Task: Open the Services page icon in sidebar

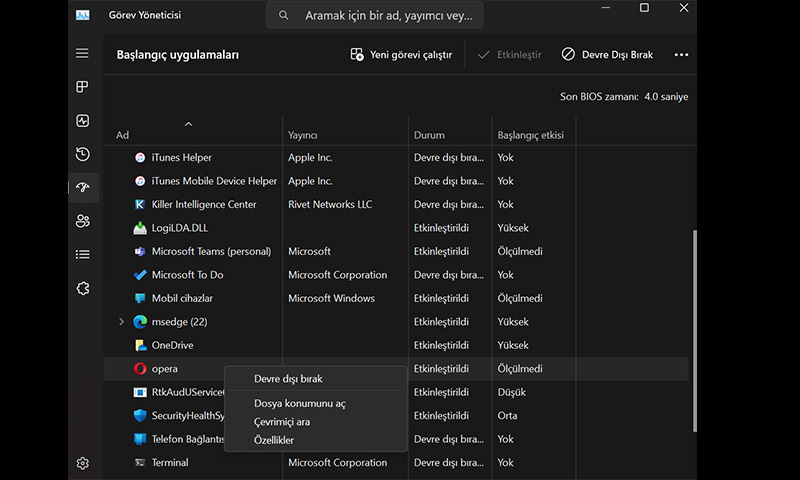Action: coord(83,288)
